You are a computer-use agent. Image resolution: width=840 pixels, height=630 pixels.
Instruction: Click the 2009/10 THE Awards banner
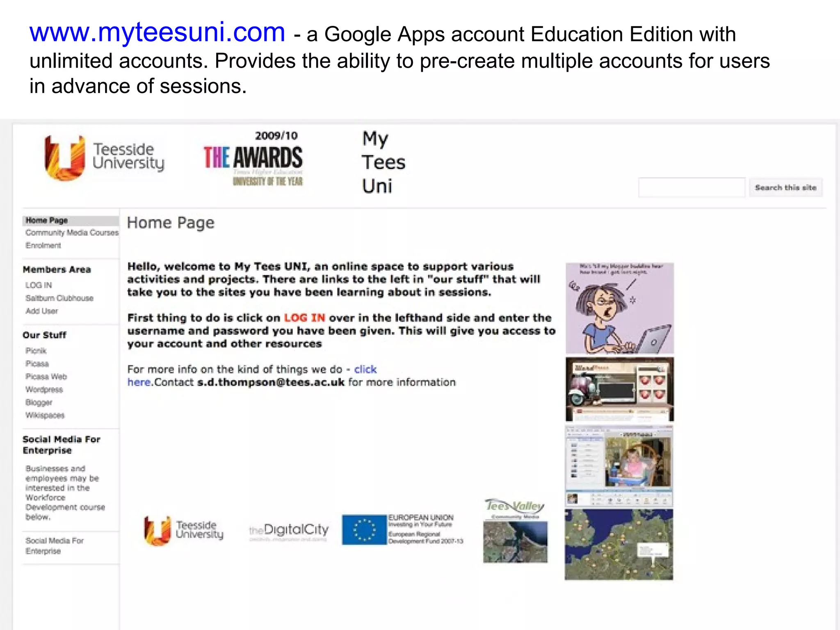(253, 159)
